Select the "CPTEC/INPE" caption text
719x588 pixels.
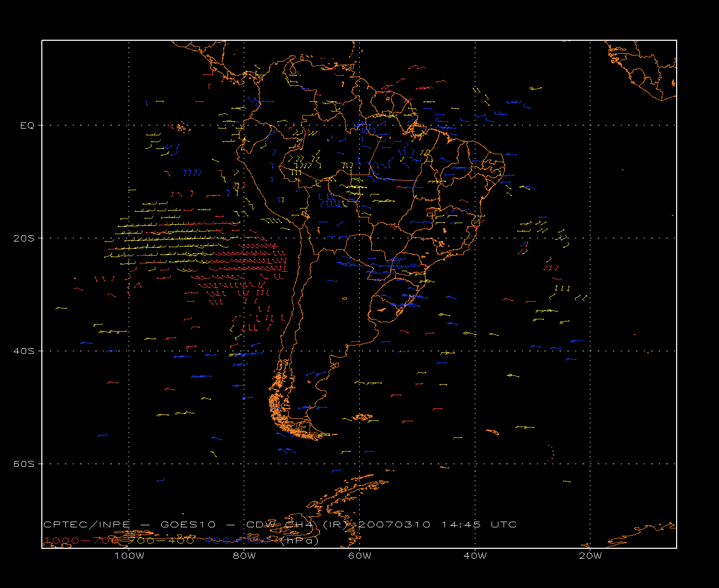[x=87, y=524]
